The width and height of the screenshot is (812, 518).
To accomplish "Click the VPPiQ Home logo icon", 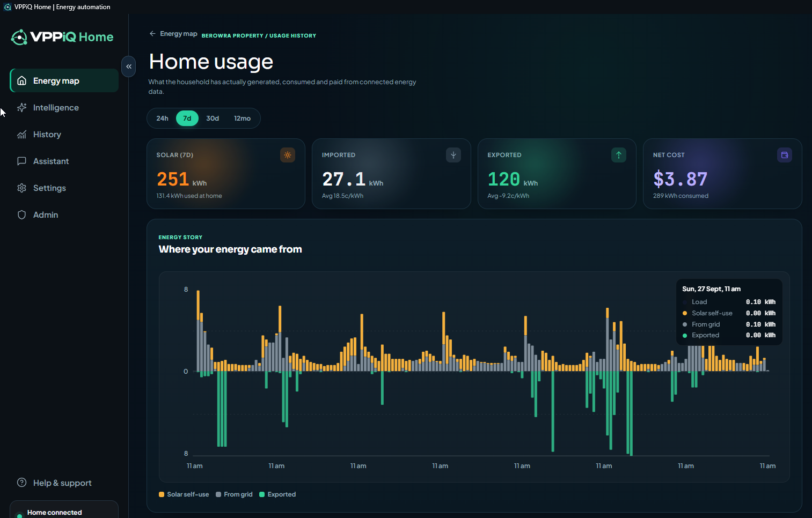I will coord(19,37).
